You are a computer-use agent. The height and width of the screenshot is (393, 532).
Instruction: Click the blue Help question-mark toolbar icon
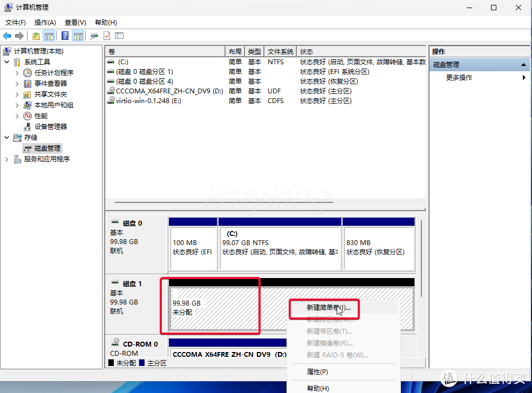pyautogui.click(x=64, y=36)
